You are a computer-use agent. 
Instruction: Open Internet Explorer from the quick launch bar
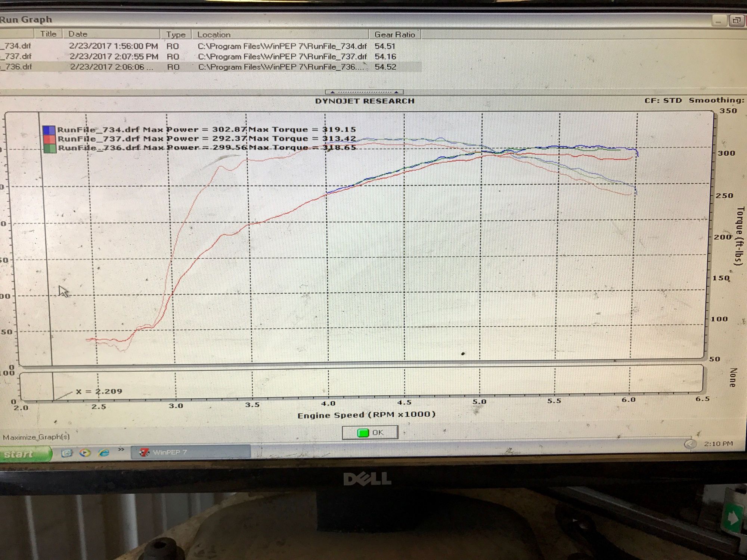103,453
